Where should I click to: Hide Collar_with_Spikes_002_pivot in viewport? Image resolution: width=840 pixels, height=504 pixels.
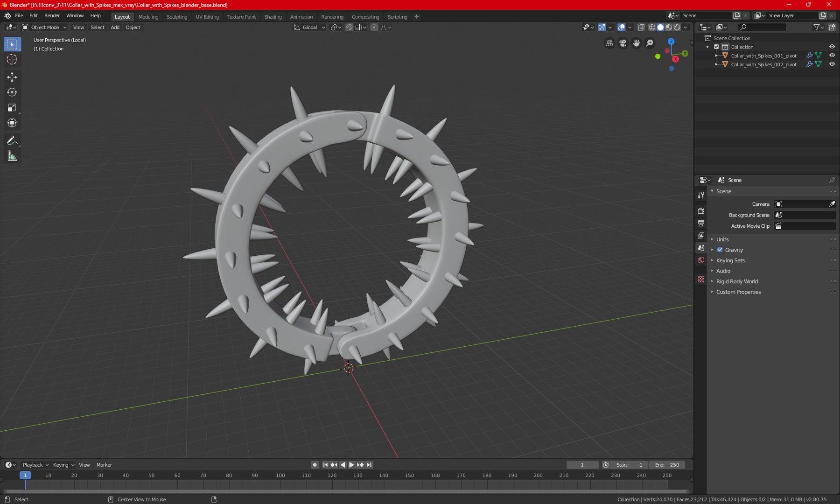(832, 64)
